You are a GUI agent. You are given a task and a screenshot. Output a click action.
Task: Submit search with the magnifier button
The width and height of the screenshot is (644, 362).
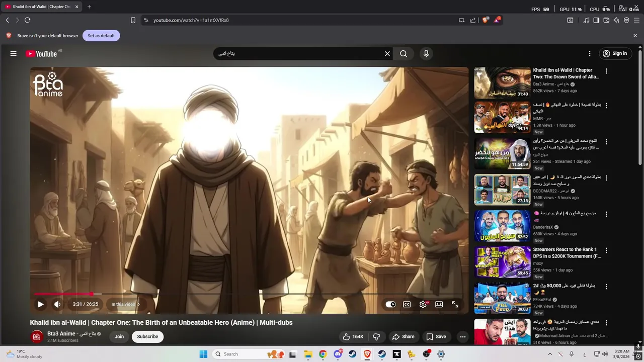click(404, 54)
